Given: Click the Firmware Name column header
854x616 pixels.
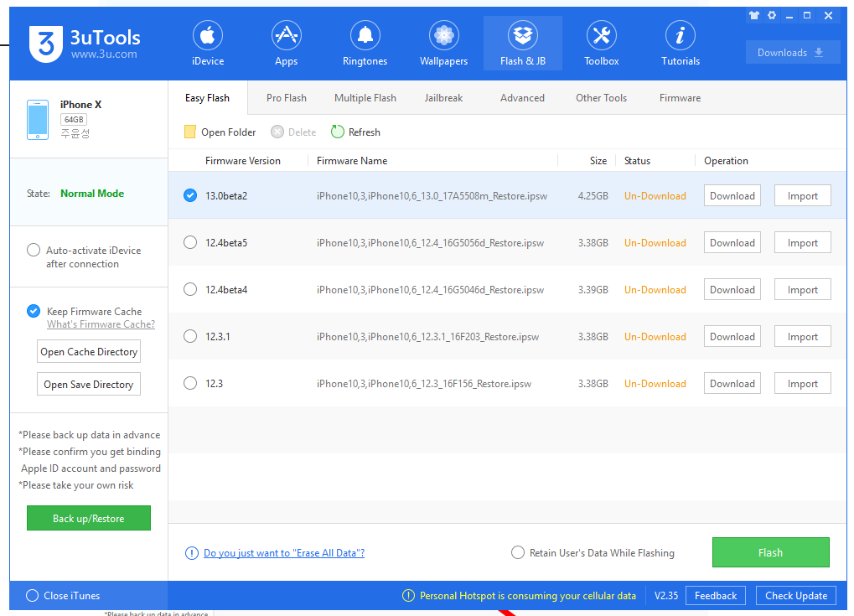Looking at the screenshot, I should click(352, 161).
